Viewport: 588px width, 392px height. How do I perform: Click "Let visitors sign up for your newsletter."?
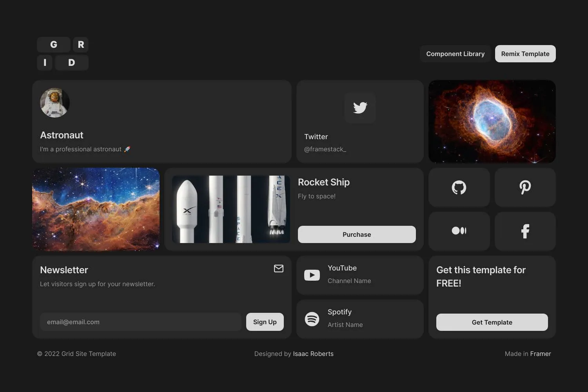pos(98,284)
